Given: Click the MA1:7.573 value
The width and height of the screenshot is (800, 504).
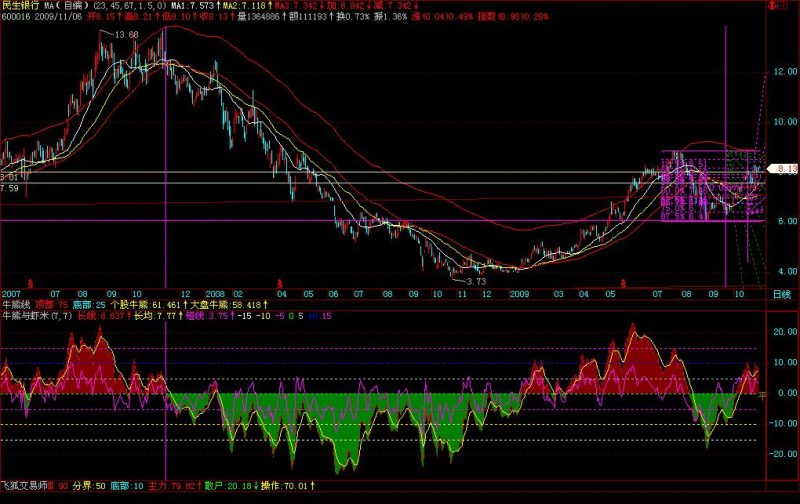Looking at the screenshot, I should click(195, 6).
